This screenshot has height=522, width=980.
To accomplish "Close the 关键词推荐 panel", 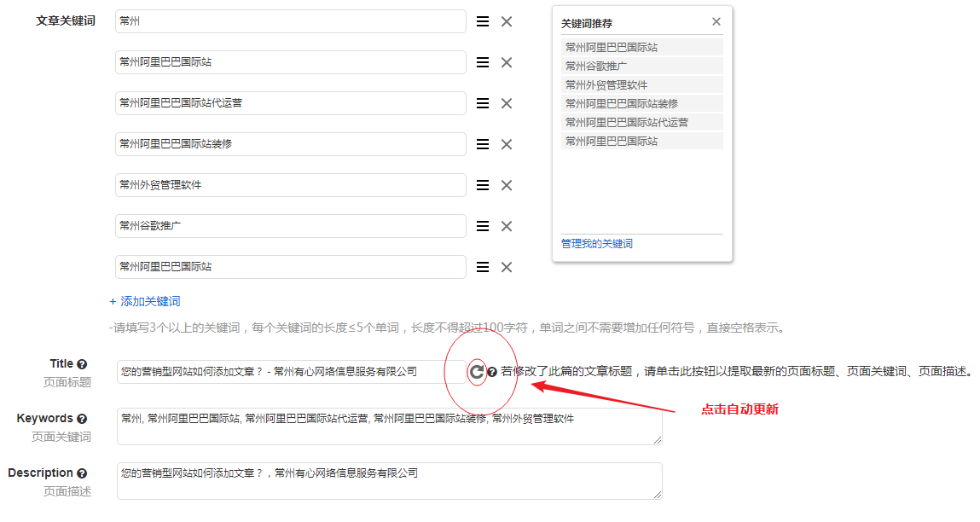I will click(x=716, y=22).
